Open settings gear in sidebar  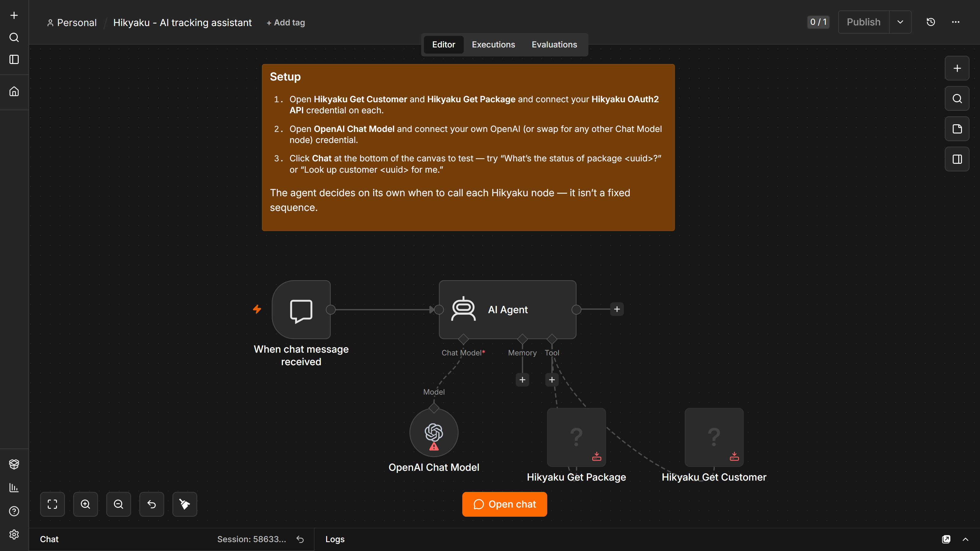point(14,534)
